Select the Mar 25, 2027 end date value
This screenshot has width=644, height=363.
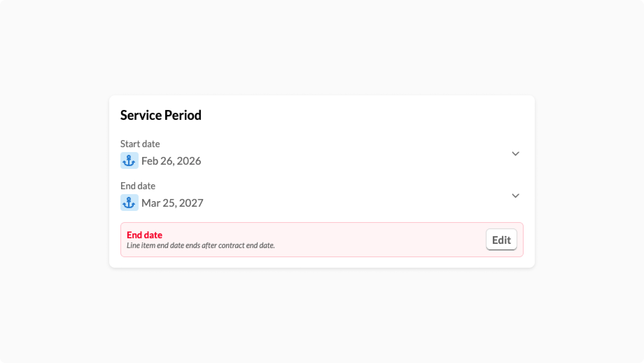tap(172, 203)
